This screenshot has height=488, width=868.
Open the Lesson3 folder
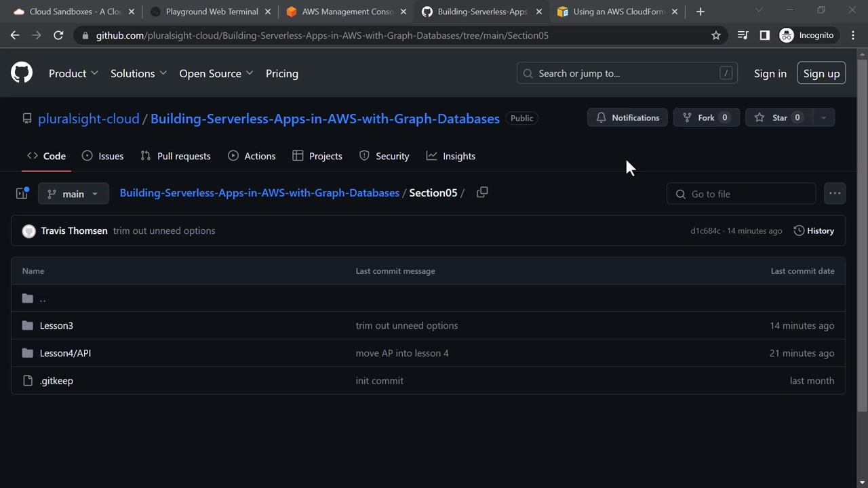pyautogui.click(x=56, y=326)
